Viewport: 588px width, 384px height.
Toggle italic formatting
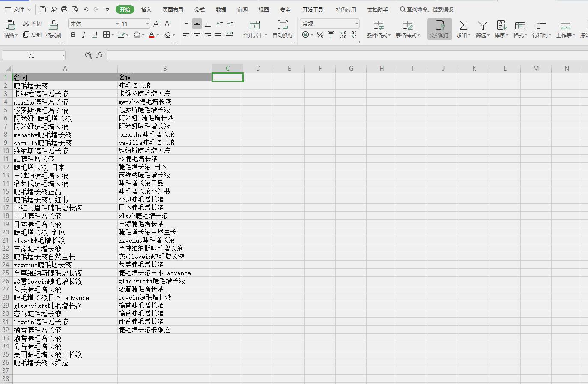pyautogui.click(x=84, y=35)
